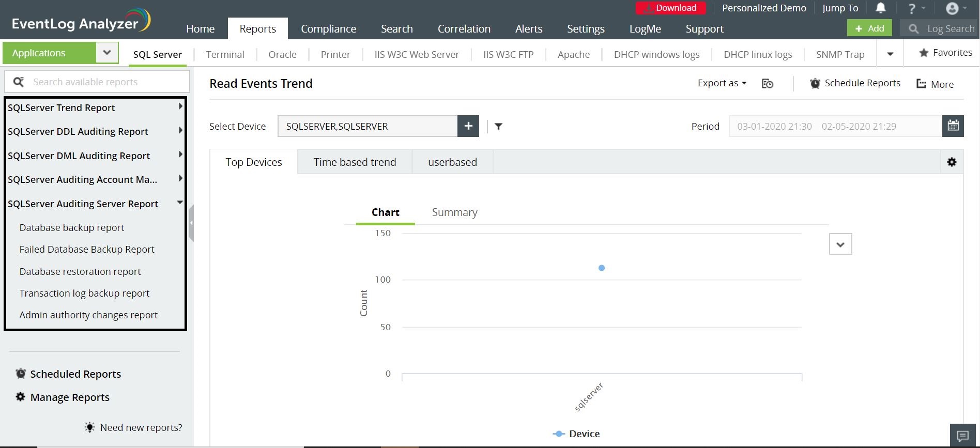The height and width of the screenshot is (448, 980).
Task: Go to the Home tab
Action: click(x=200, y=29)
